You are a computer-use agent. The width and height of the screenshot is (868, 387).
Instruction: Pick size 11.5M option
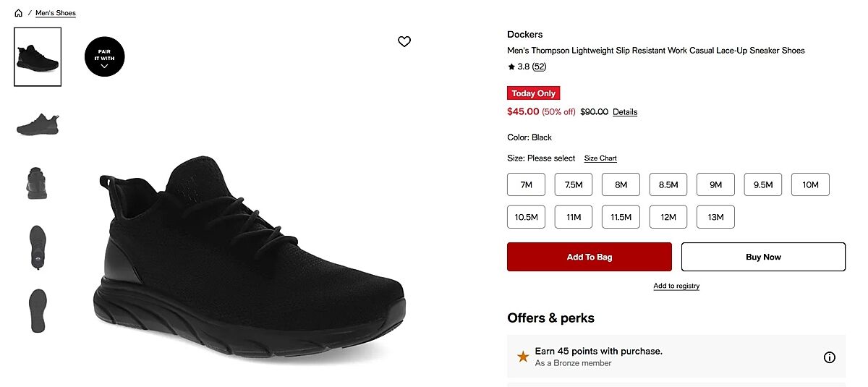click(x=621, y=217)
